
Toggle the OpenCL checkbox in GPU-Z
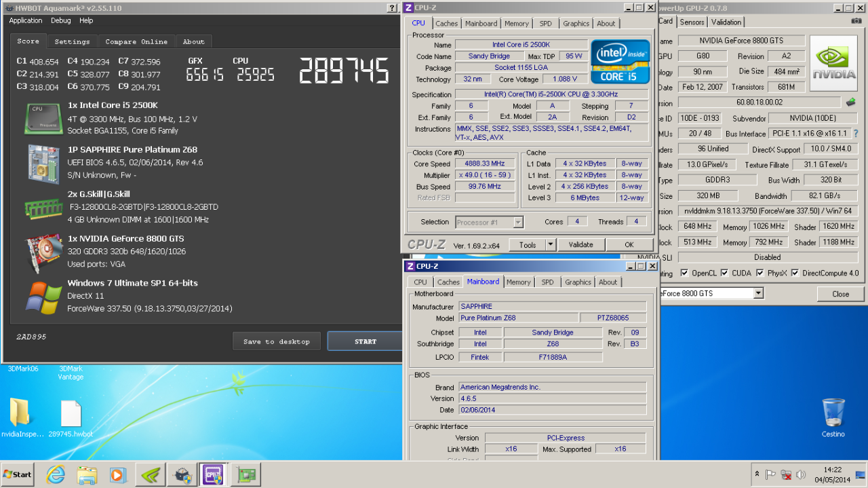pyautogui.click(x=684, y=273)
